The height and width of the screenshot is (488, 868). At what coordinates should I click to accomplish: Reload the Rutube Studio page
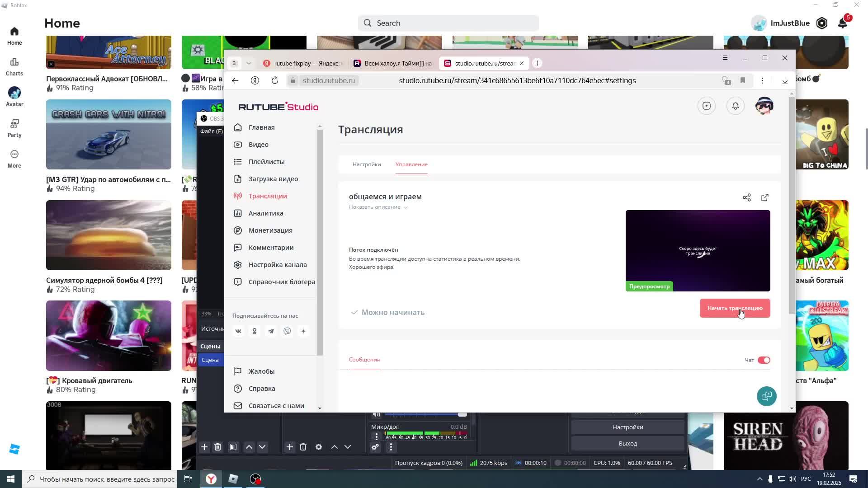(x=274, y=80)
